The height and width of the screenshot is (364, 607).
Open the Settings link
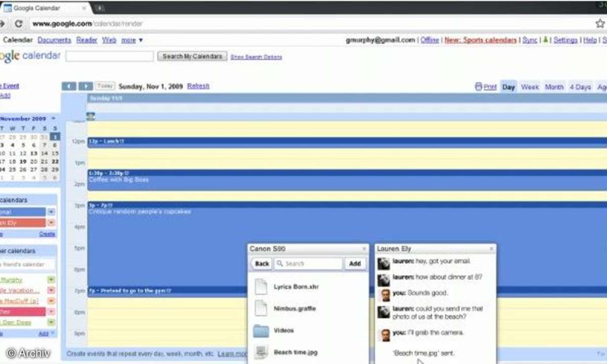[565, 40]
